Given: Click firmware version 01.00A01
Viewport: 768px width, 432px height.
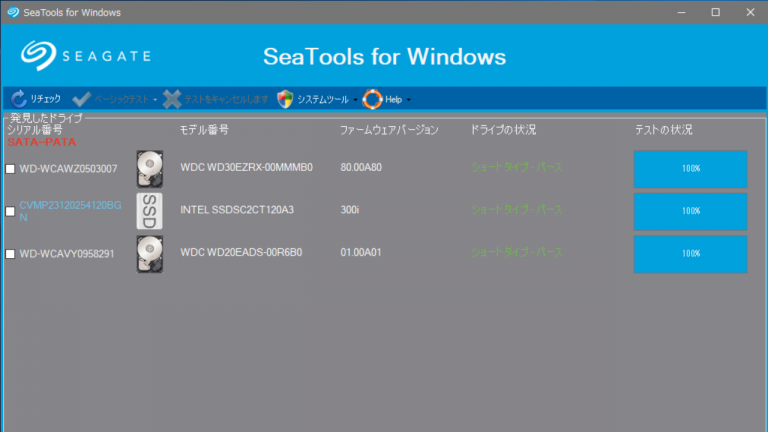Looking at the screenshot, I should tap(361, 253).
